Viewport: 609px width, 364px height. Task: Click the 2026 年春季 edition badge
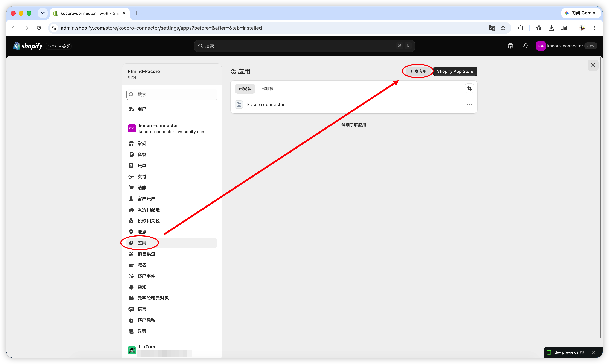click(59, 46)
